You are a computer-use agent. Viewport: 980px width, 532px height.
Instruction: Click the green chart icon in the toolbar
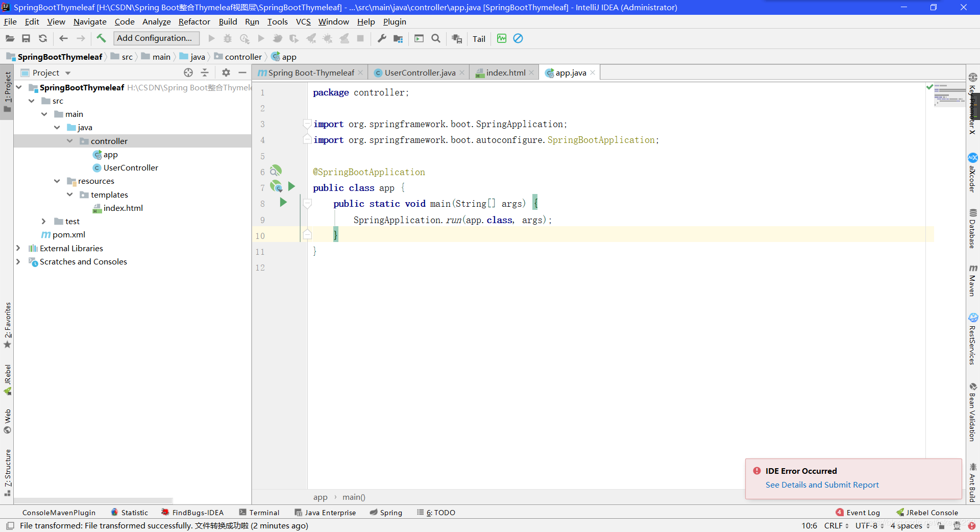point(502,38)
